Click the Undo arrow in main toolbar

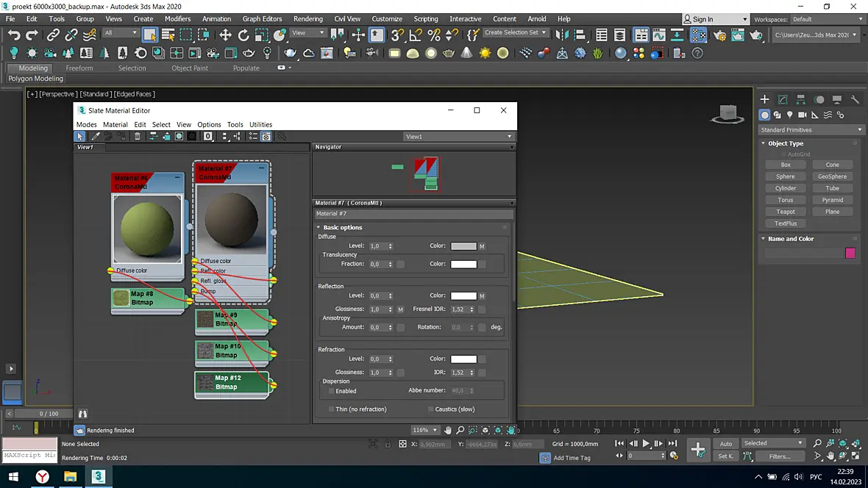coord(14,35)
